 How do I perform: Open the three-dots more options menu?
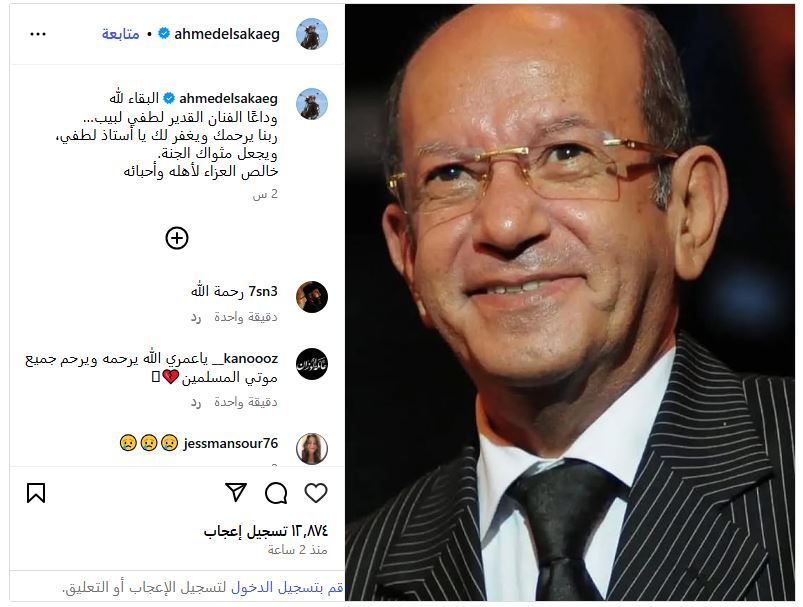[38, 34]
